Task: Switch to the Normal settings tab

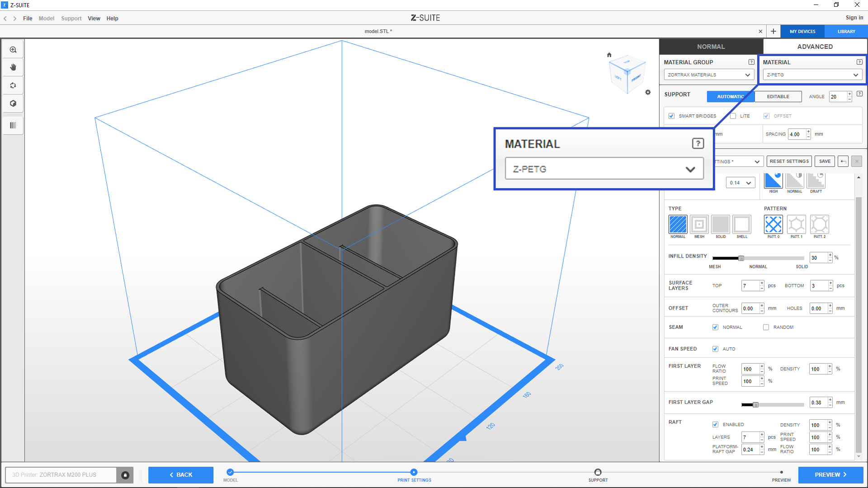Action: coord(711,47)
